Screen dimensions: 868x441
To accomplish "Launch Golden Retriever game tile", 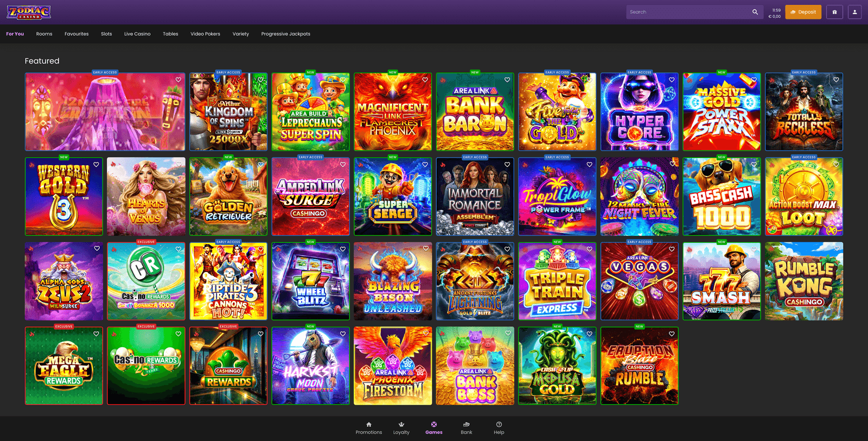I will click(x=228, y=197).
